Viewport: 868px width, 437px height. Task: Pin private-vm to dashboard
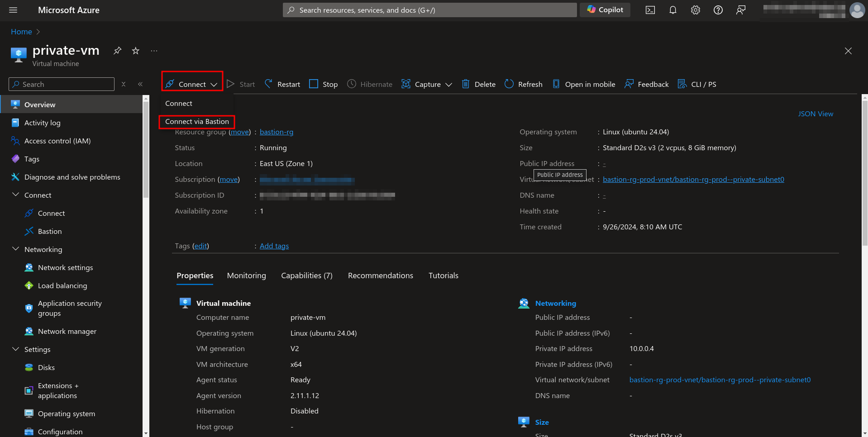click(117, 51)
